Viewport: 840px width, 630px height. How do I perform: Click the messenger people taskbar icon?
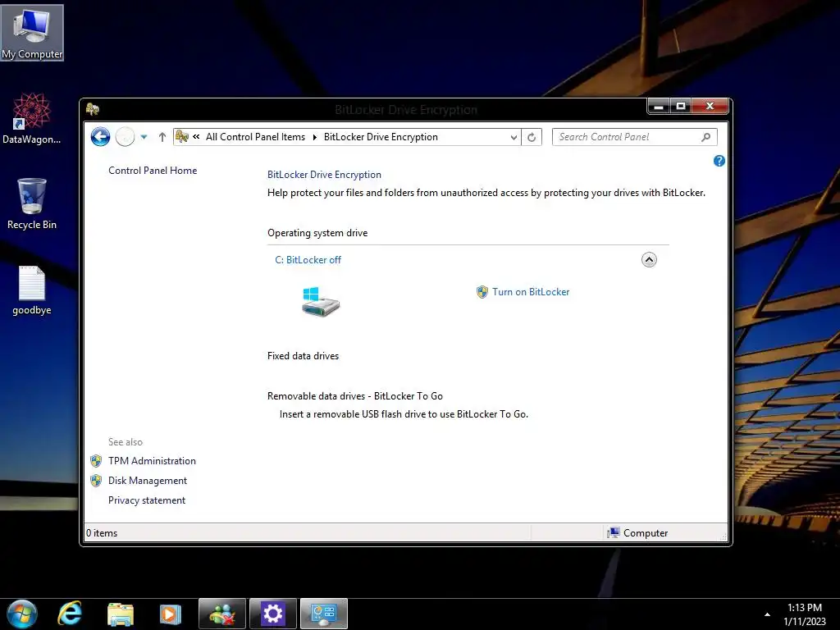[222, 614]
